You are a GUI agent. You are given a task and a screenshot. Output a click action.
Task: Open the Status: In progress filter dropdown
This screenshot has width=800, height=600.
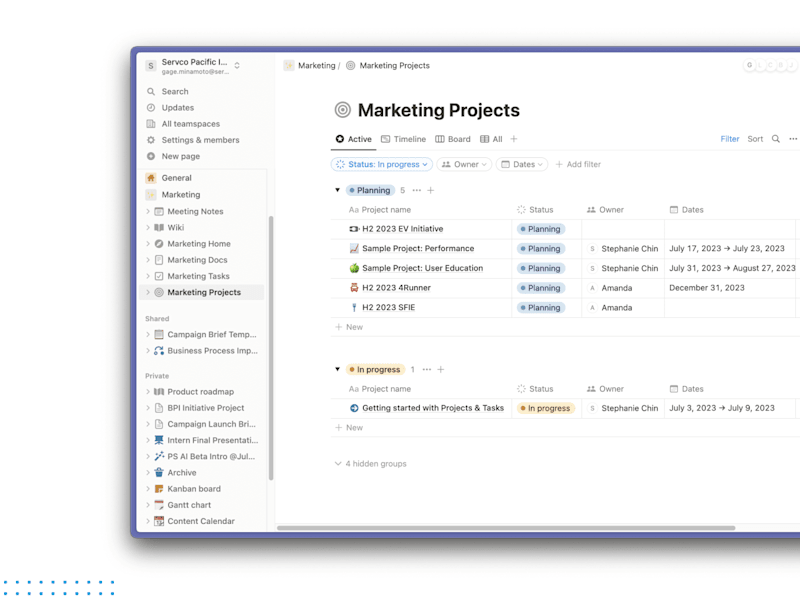(x=382, y=164)
